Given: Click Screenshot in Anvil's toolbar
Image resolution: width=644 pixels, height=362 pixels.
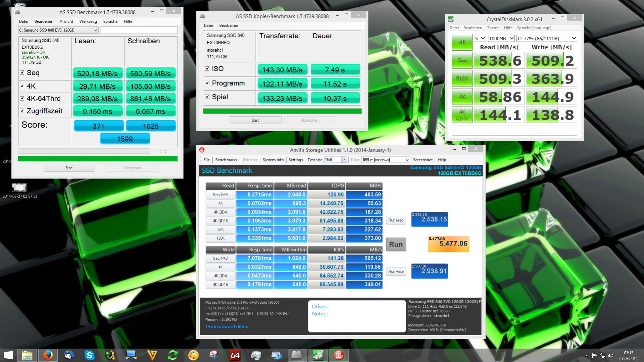Looking at the screenshot, I should coord(423,160).
